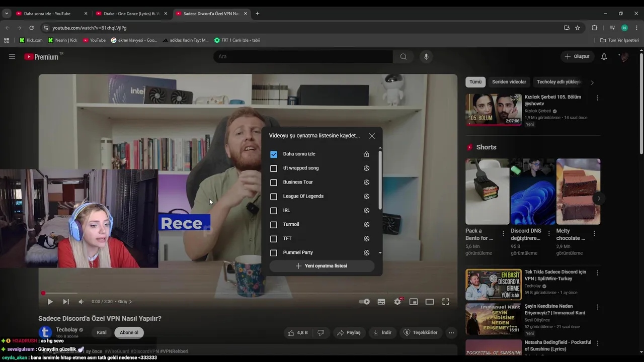
Task: Click the video progress bar
Action: (248, 293)
